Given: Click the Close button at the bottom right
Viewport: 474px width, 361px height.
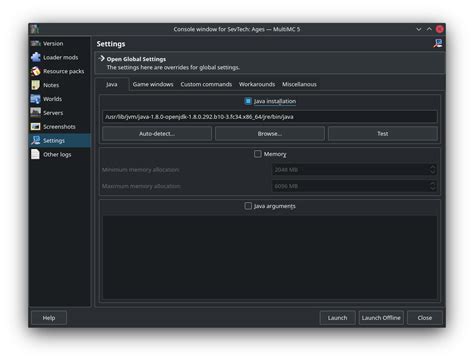Looking at the screenshot, I should coord(425,318).
